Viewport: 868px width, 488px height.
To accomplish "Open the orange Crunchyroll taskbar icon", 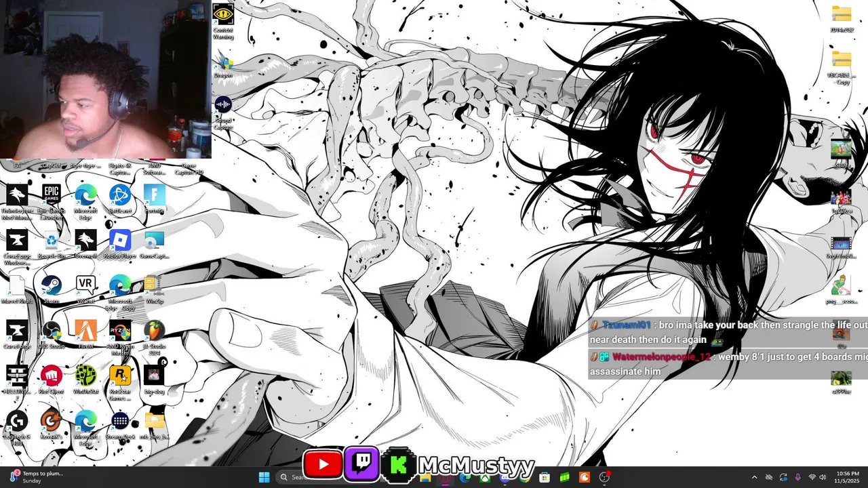I will coord(584,477).
